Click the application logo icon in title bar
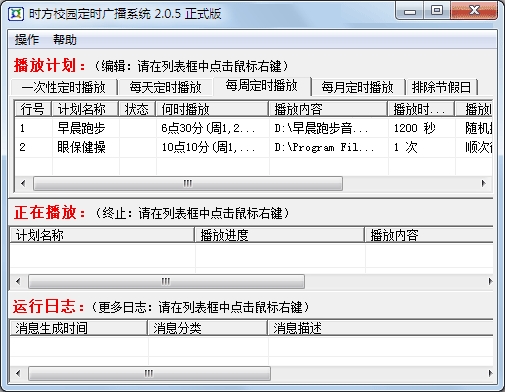This screenshot has height=392, width=505. [16, 14]
